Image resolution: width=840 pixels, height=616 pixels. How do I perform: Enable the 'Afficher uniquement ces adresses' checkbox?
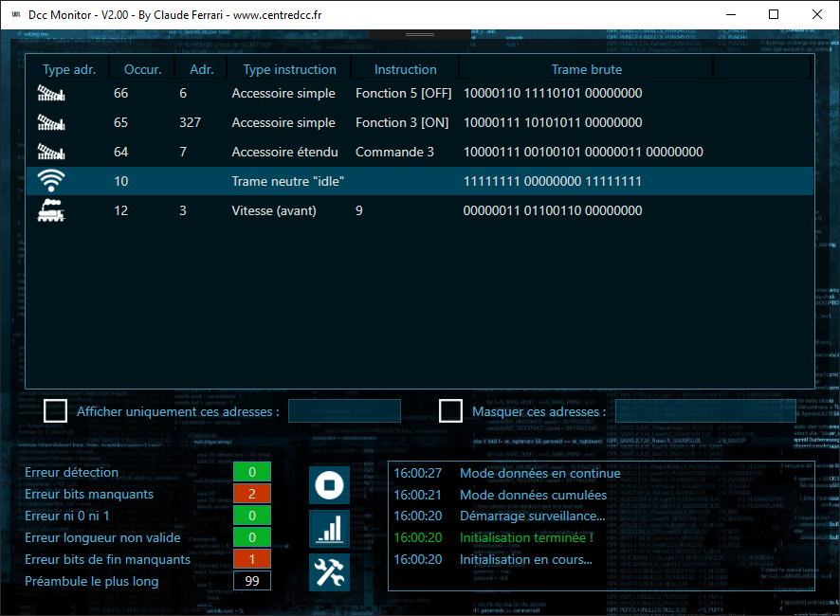coord(55,411)
